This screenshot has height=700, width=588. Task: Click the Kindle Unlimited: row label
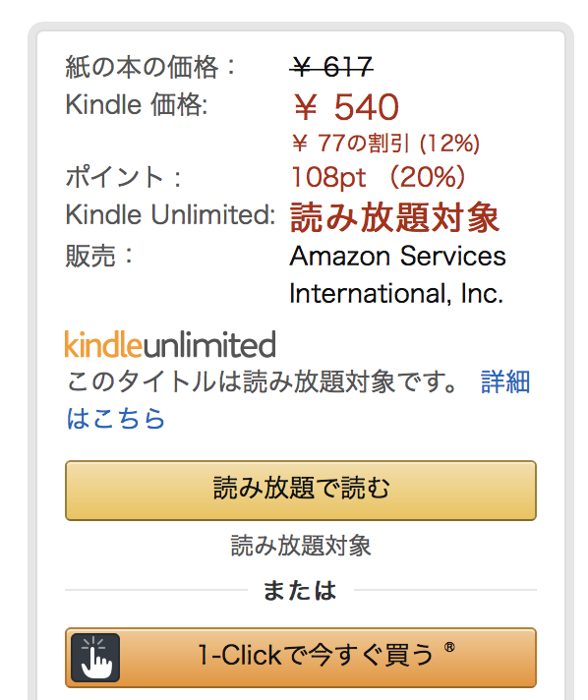click(170, 214)
